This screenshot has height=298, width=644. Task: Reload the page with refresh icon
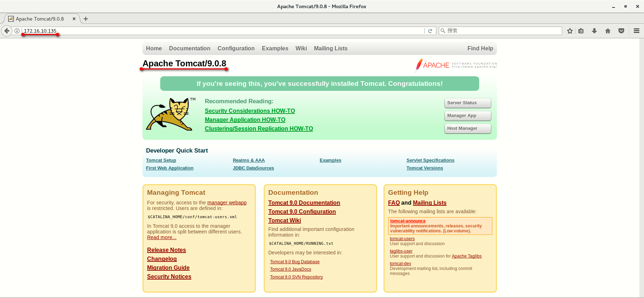pyautogui.click(x=430, y=31)
